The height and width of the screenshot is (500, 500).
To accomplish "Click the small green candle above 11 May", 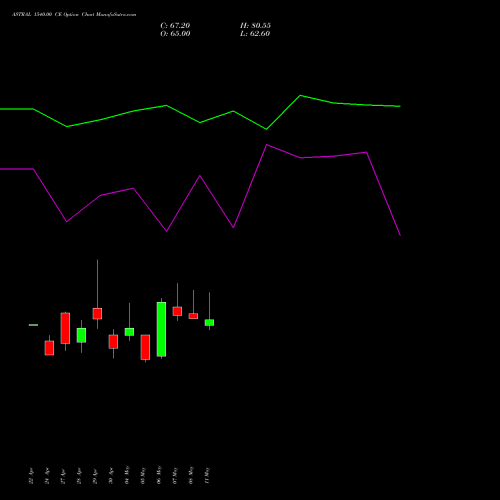I will coord(209,322).
